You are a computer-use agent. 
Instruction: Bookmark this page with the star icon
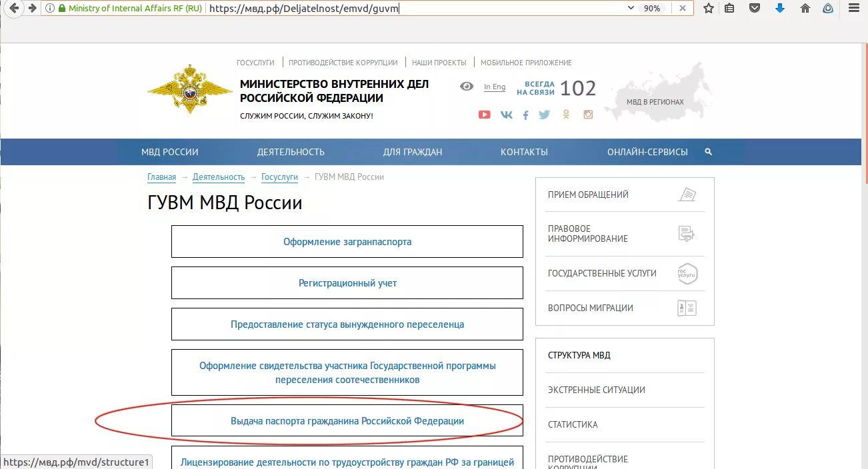[x=709, y=9]
